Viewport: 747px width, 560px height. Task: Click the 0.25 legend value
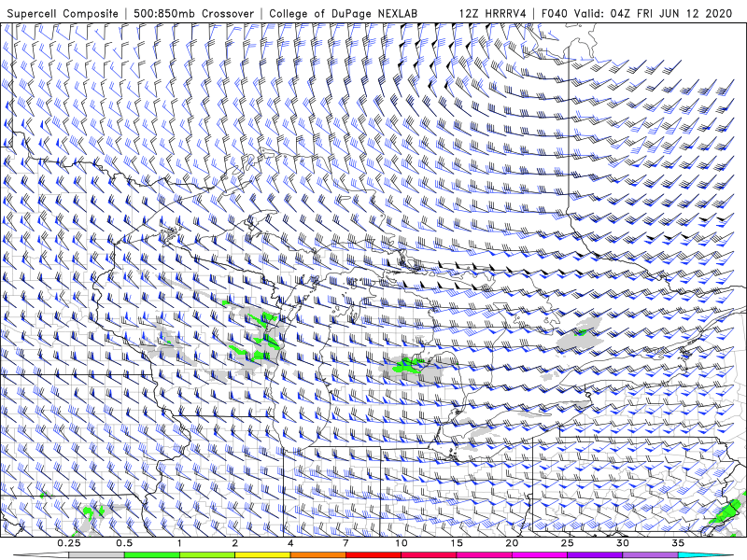(69, 543)
